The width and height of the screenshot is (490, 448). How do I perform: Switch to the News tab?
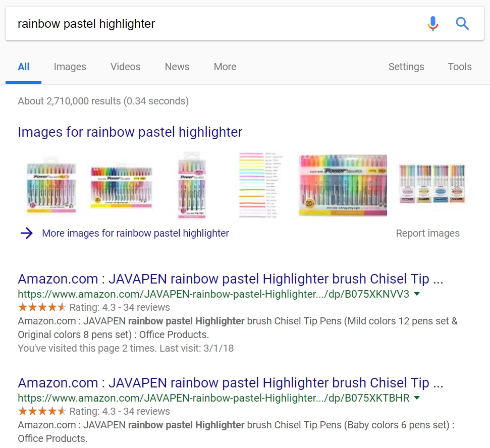pyautogui.click(x=176, y=67)
